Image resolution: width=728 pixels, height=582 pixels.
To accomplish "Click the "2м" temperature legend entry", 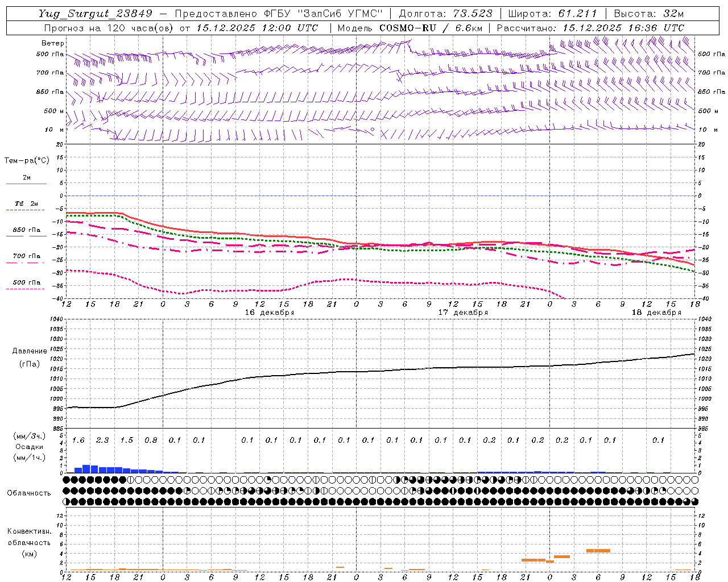I will tap(27, 178).
